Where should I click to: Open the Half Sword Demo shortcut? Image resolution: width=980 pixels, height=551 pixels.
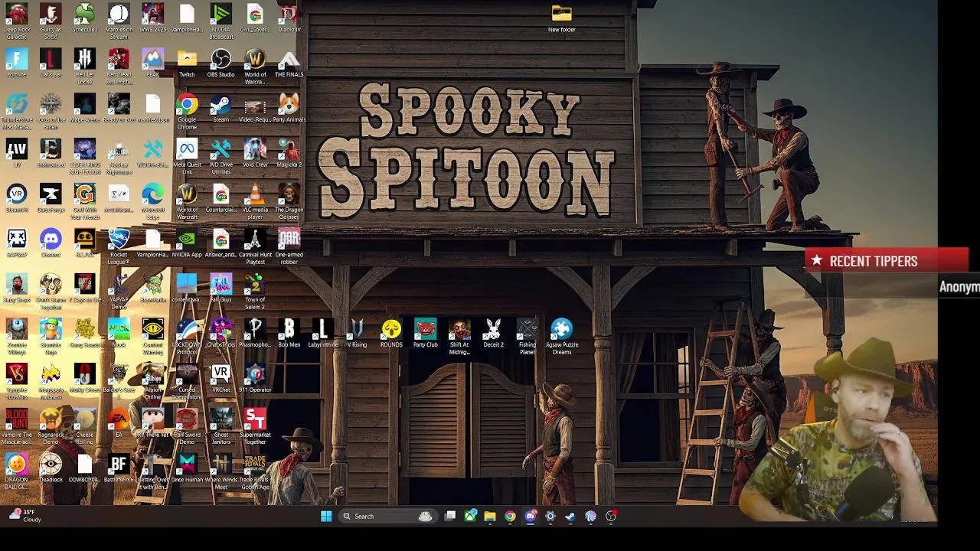click(x=187, y=427)
